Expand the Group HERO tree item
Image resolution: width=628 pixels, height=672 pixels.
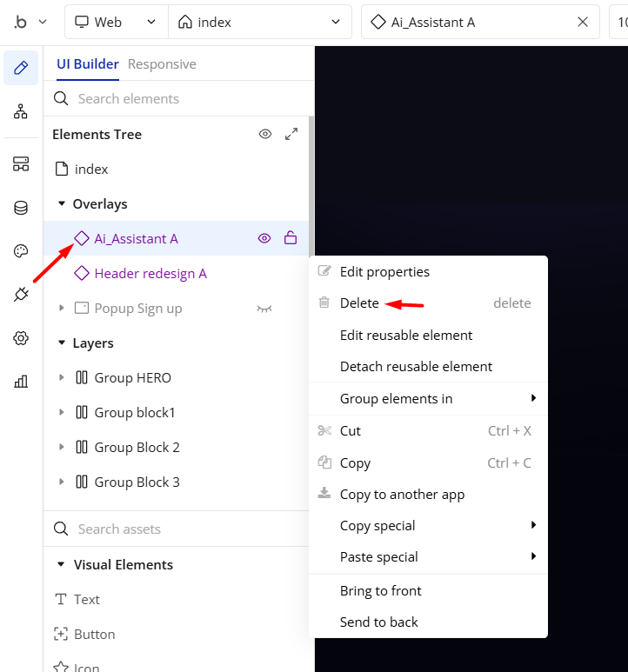(x=61, y=377)
